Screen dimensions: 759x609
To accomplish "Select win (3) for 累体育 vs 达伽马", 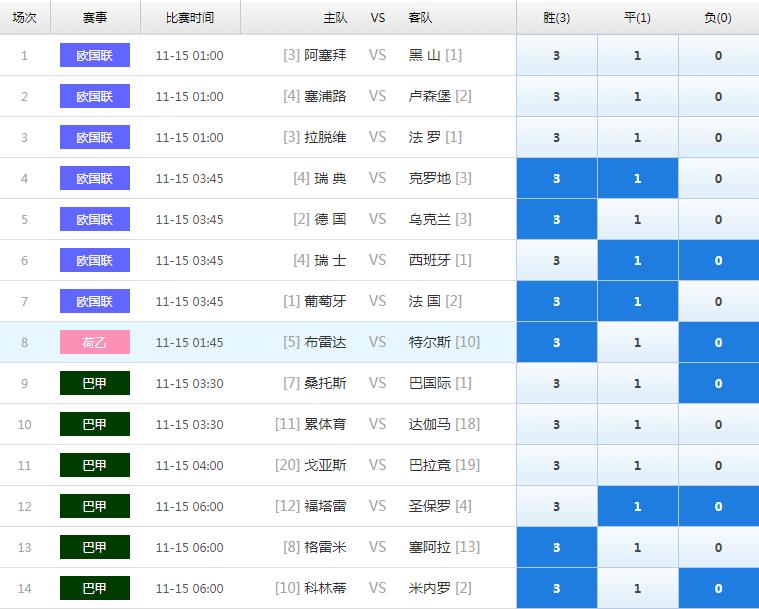I will [557, 424].
